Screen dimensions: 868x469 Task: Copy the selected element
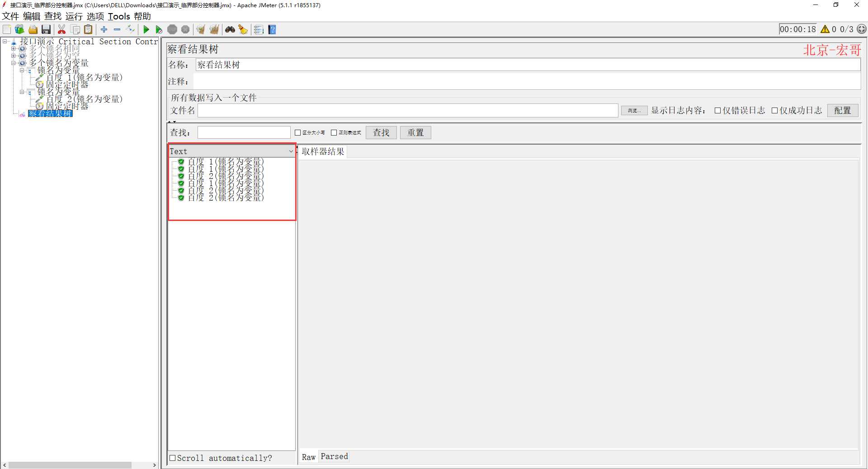[x=75, y=29]
